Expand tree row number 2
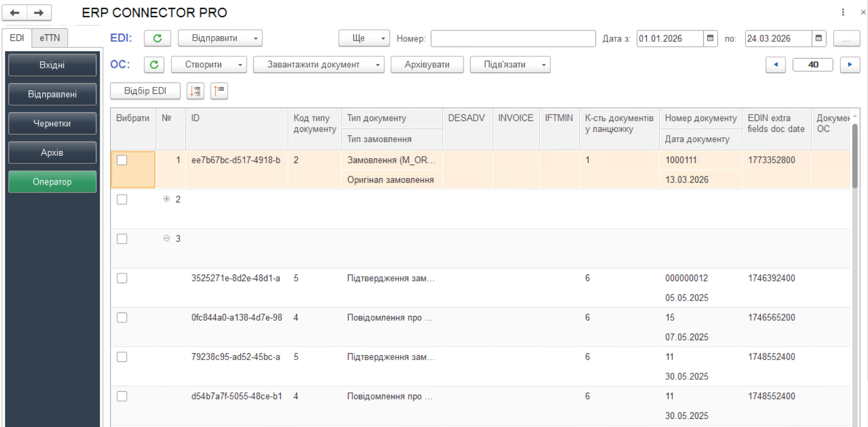The width and height of the screenshot is (868, 427). [x=166, y=199]
